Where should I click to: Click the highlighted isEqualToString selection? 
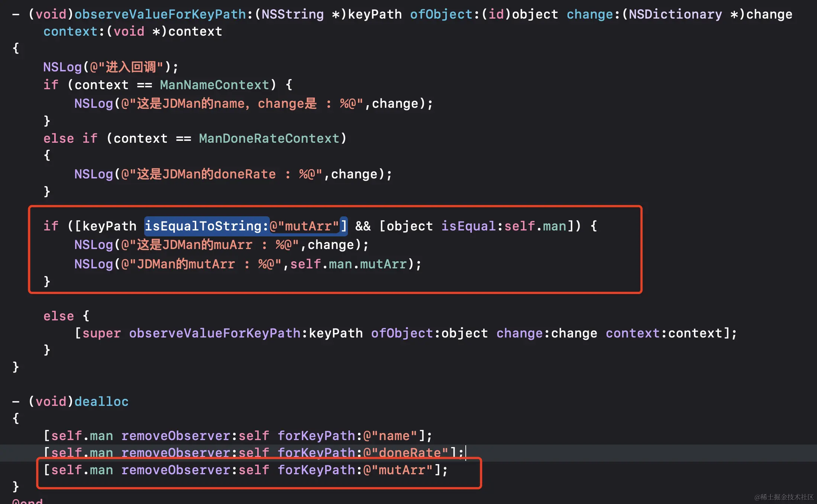click(x=206, y=226)
